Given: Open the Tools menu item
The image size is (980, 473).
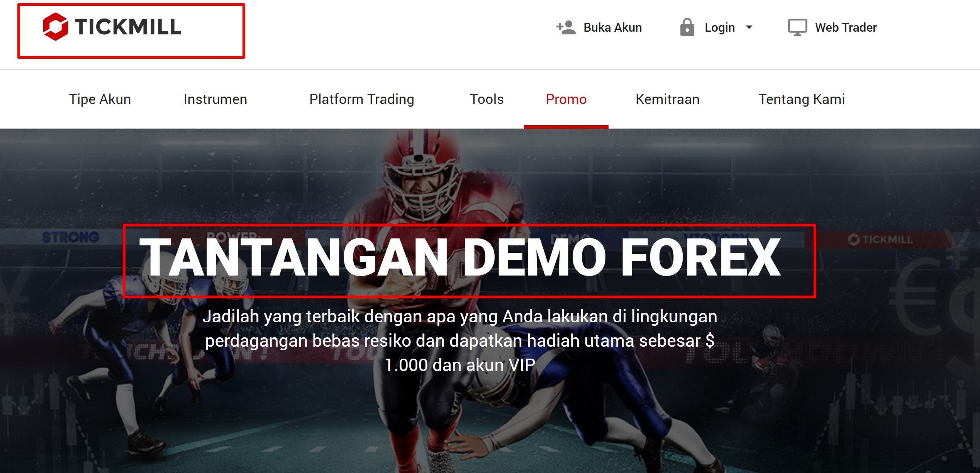Looking at the screenshot, I should click(487, 99).
